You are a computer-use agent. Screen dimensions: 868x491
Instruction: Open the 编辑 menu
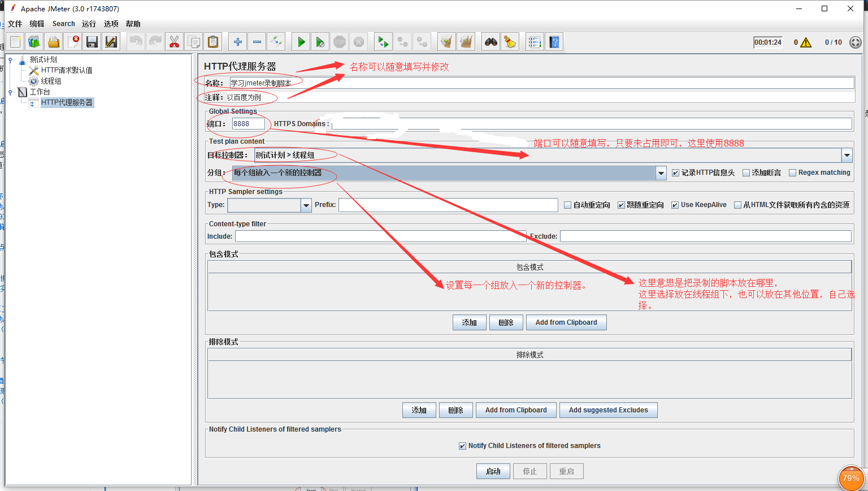(37, 24)
